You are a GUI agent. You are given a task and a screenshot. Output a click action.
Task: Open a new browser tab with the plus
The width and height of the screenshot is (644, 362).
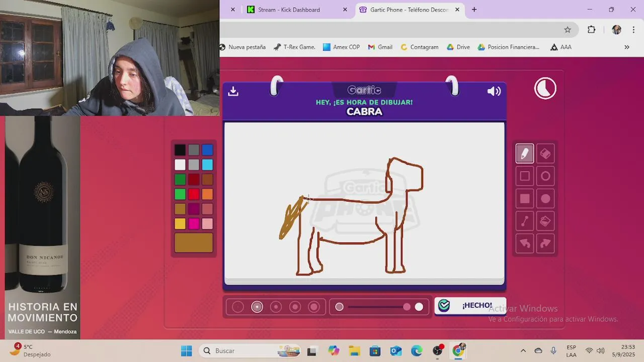click(474, 10)
